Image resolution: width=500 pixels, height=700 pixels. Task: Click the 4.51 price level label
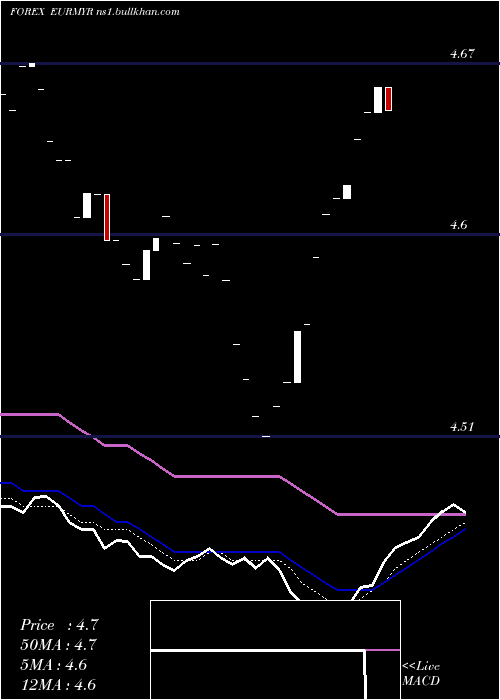[x=462, y=427]
